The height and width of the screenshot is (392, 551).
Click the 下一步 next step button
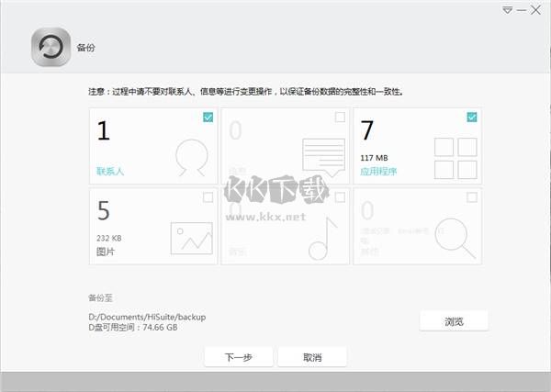(239, 357)
